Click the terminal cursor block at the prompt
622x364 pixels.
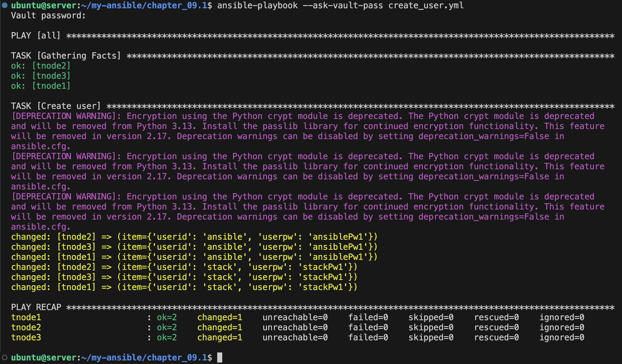(x=220, y=357)
